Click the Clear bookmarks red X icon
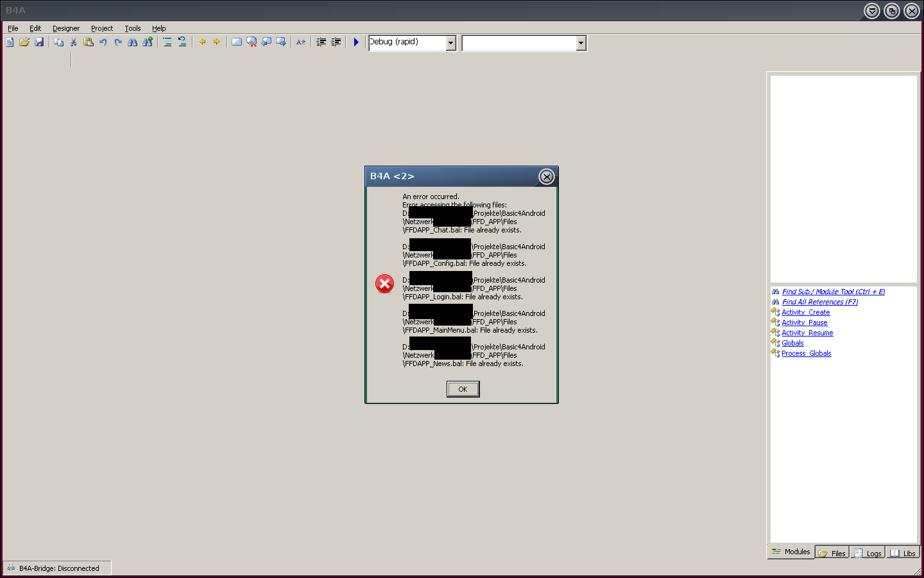This screenshot has height=578, width=924. tap(252, 42)
